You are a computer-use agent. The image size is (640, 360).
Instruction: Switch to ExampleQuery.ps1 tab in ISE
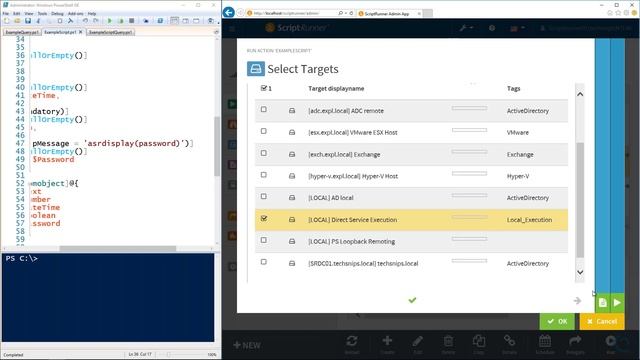22,32
